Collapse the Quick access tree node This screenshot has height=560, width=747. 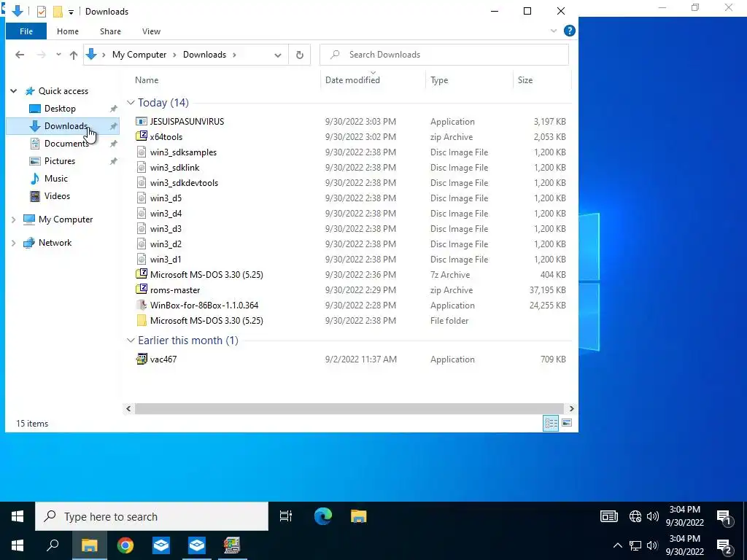[14, 91]
